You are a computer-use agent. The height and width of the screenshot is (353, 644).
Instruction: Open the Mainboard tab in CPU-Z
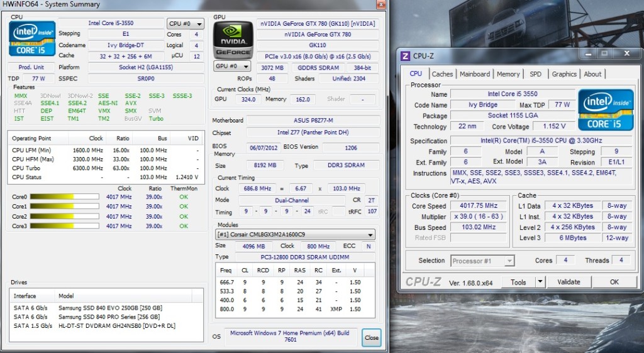click(x=475, y=74)
